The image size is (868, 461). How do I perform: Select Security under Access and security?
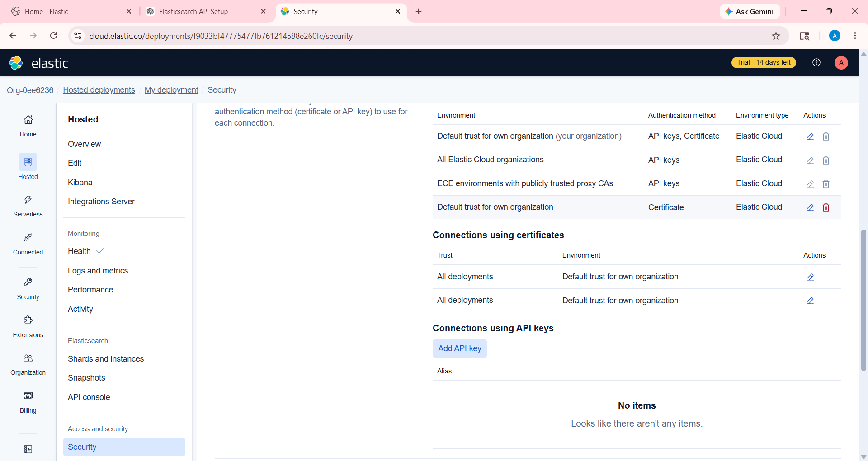point(124,447)
